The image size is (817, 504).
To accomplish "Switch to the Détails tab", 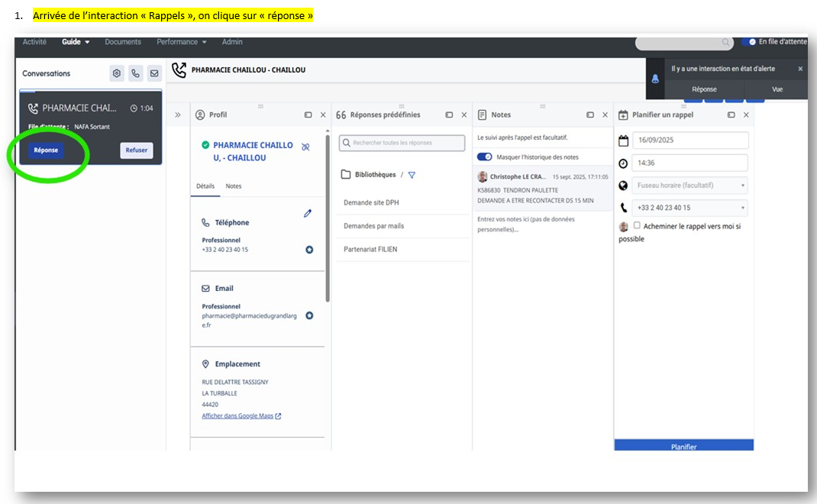I will pyautogui.click(x=205, y=186).
